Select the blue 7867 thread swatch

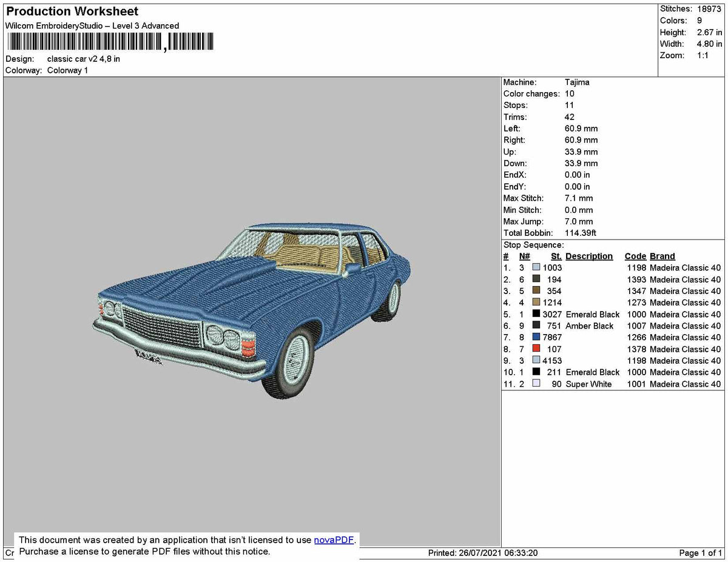536,336
